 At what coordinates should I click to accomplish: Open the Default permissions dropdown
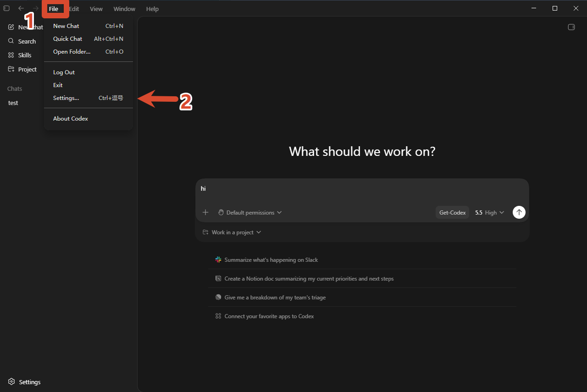coord(250,212)
